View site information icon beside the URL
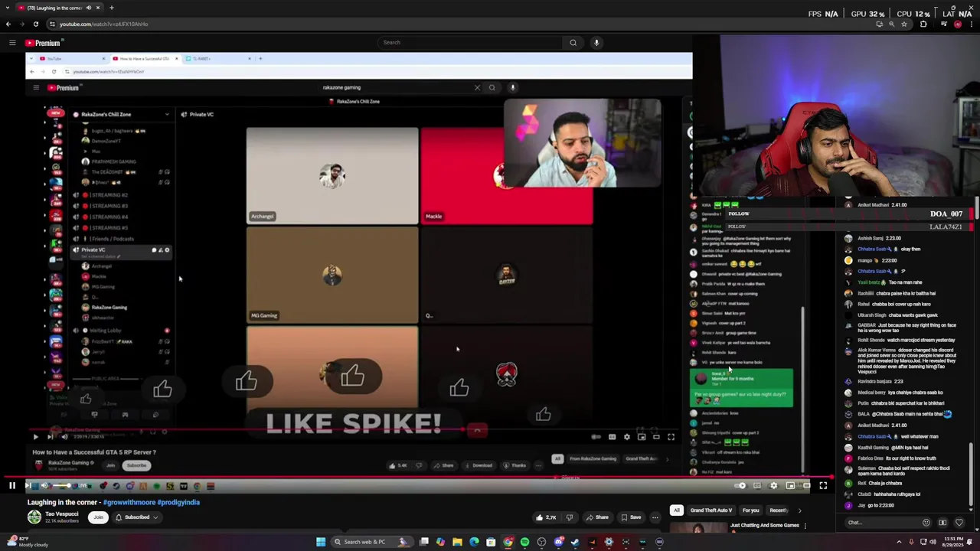The width and height of the screenshot is (980, 551). pos(51,24)
